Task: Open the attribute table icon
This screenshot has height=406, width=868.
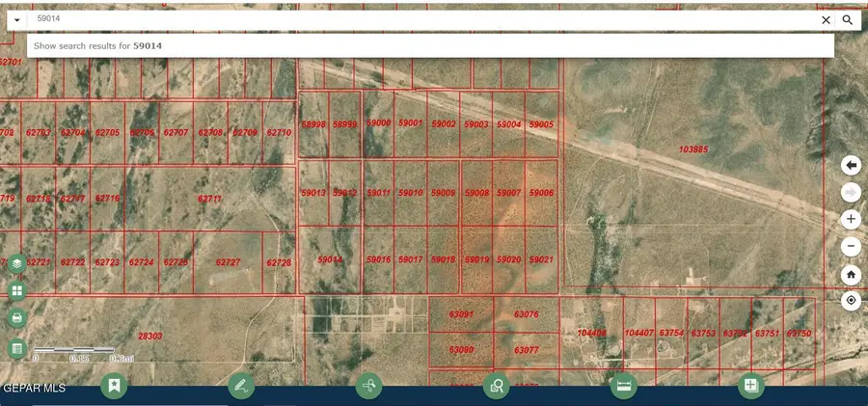Action: pos(16,347)
